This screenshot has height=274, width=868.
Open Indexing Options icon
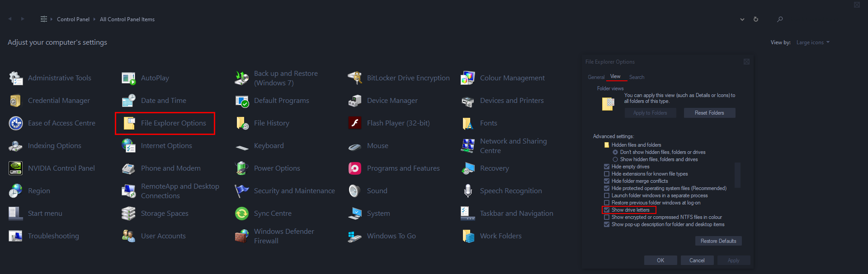(16, 146)
